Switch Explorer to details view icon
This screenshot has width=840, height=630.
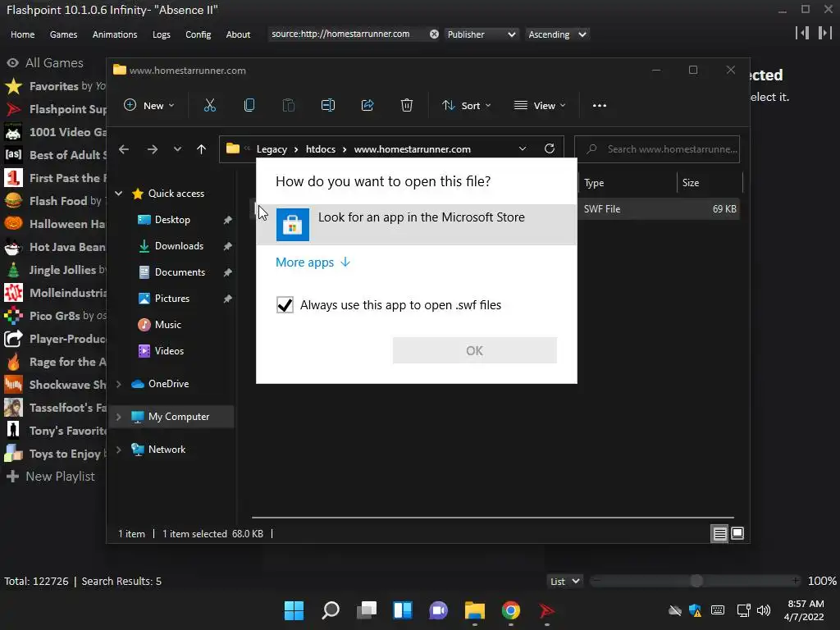click(719, 533)
